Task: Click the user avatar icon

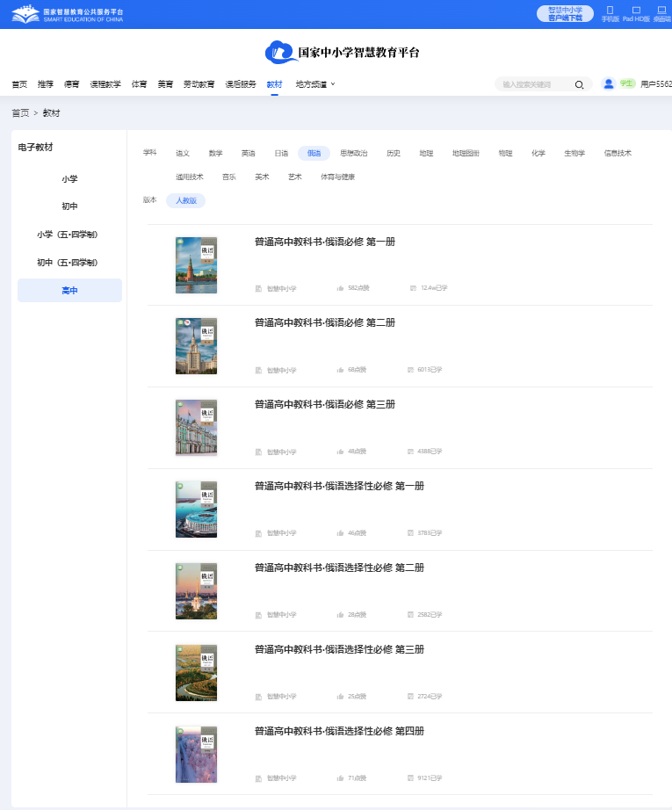Action: tap(608, 83)
